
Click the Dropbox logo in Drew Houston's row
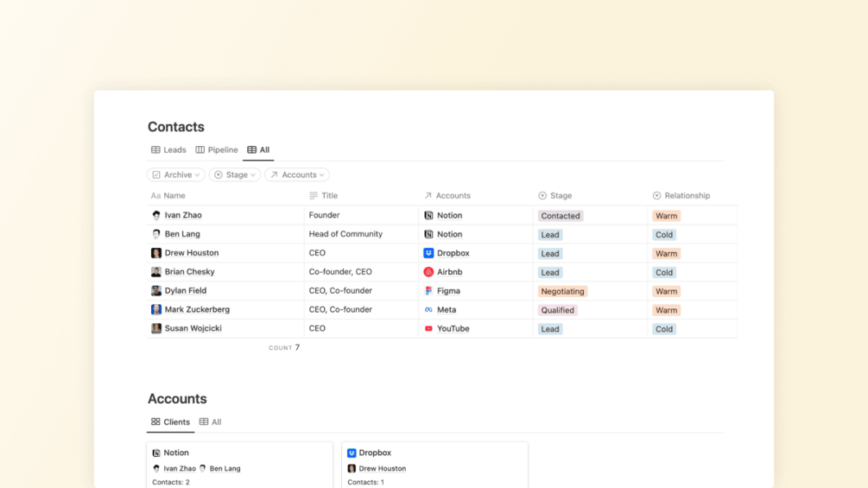click(x=428, y=253)
